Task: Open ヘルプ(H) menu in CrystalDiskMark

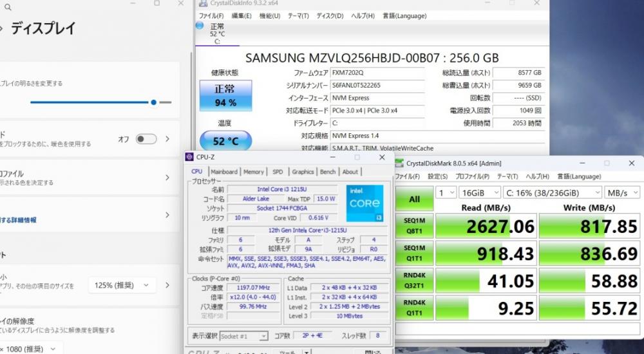Action: pos(537,176)
